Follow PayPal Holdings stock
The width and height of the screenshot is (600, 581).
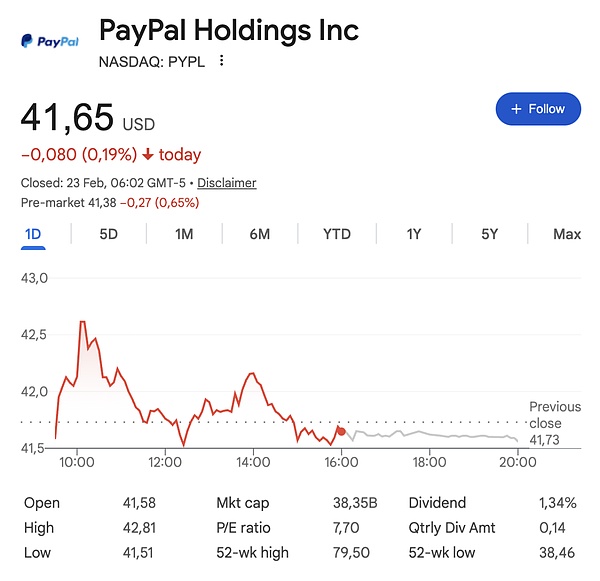538,109
